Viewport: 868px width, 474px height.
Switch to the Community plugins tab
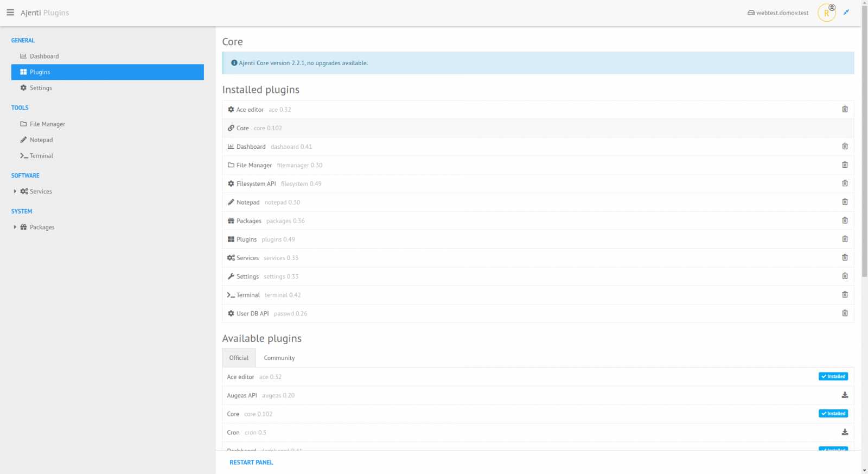[279, 358]
